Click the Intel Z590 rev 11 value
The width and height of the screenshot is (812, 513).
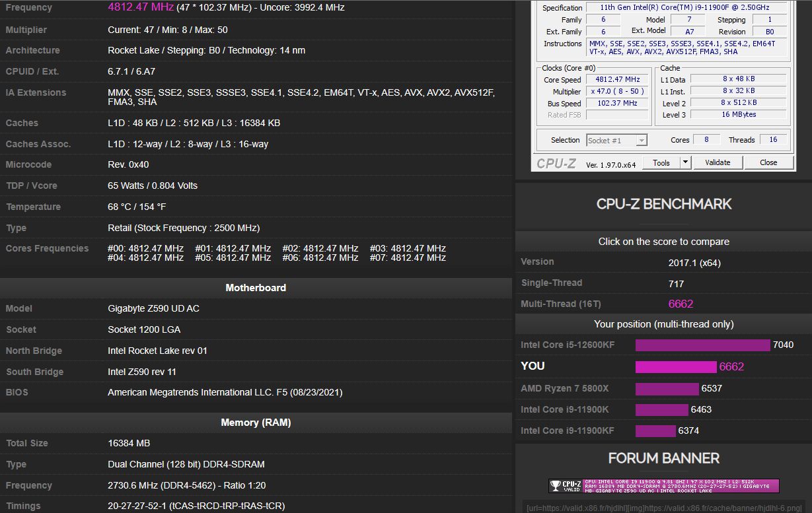pyautogui.click(x=142, y=372)
